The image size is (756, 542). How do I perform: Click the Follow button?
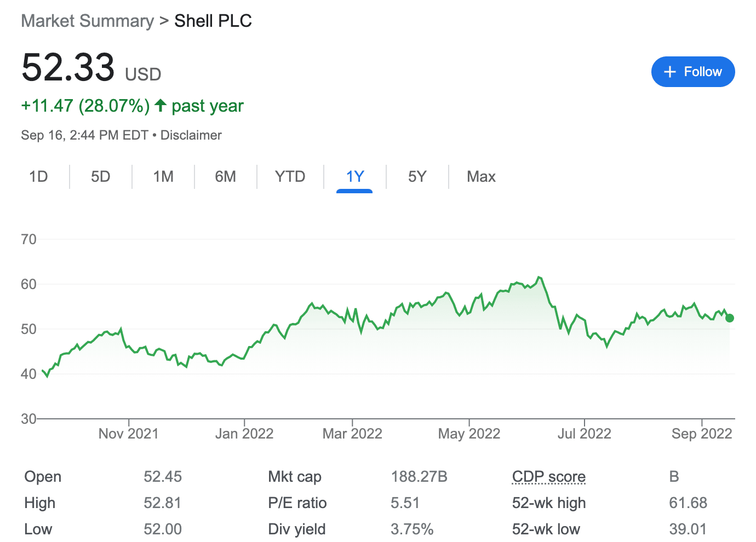(x=693, y=72)
